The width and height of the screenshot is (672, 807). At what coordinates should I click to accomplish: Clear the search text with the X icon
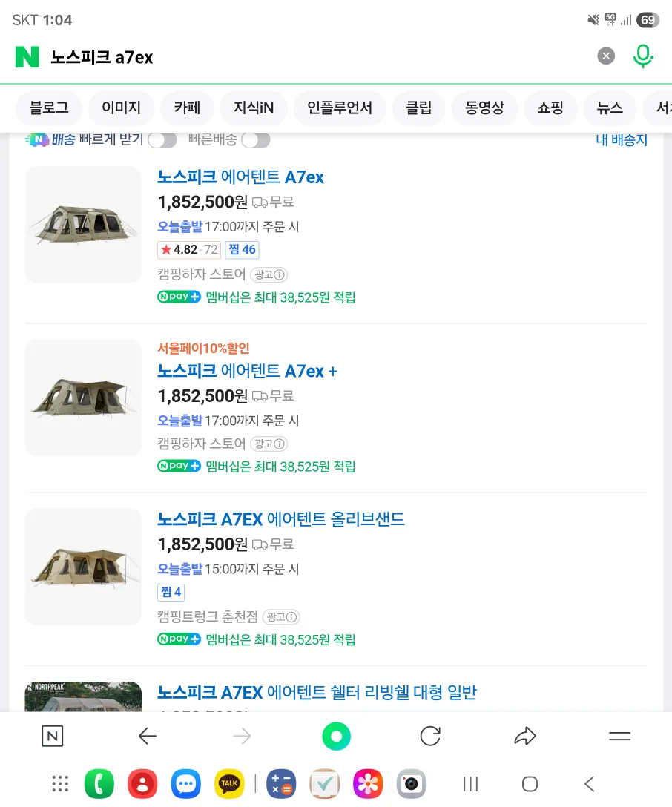(x=606, y=56)
